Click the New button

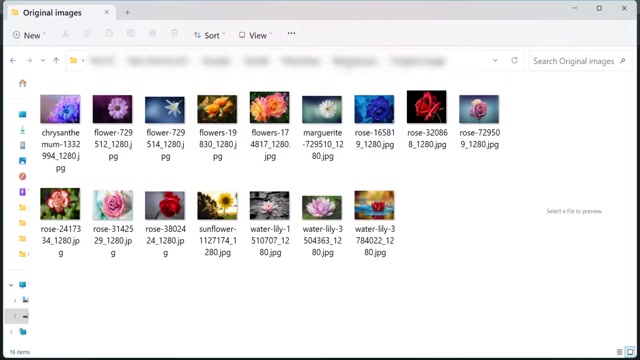coord(29,36)
